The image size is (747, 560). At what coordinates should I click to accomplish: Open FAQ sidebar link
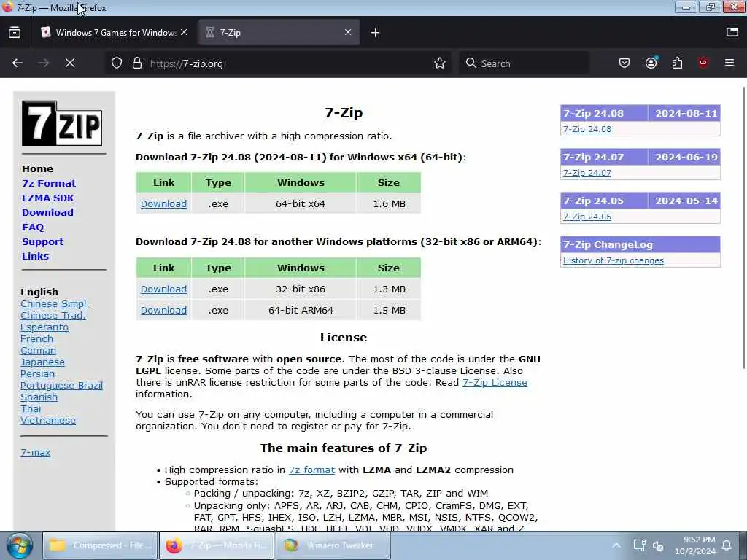(x=32, y=227)
